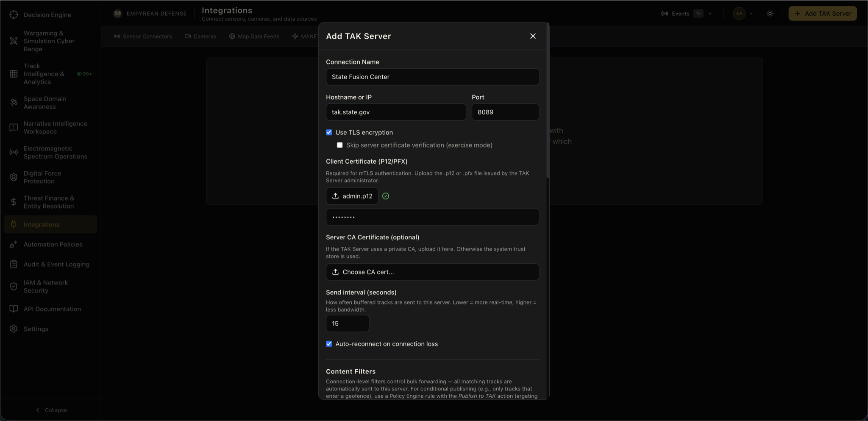Switch to the Sensor Connectors tab
Image resolution: width=868 pixels, height=421 pixels.
coord(143,36)
